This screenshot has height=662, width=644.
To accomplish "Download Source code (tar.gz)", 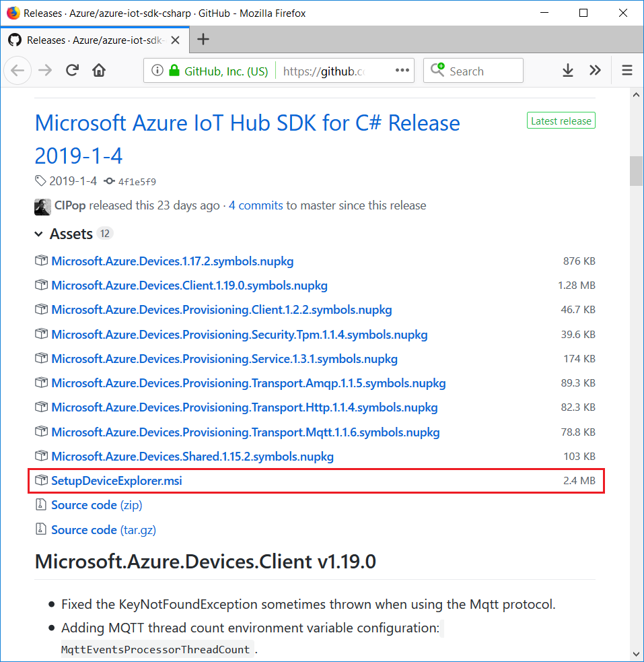I will coord(104,530).
